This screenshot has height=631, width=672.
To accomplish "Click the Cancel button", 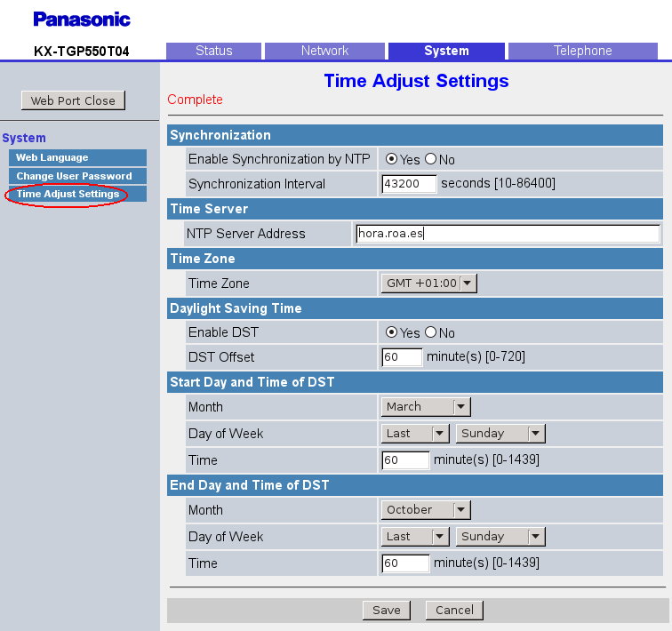I will tap(454, 611).
